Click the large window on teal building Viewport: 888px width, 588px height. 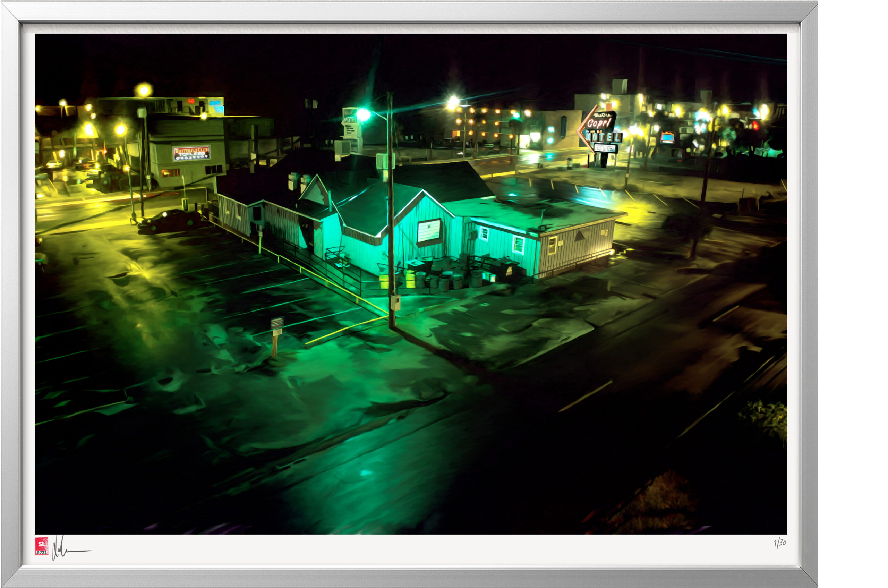[429, 231]
